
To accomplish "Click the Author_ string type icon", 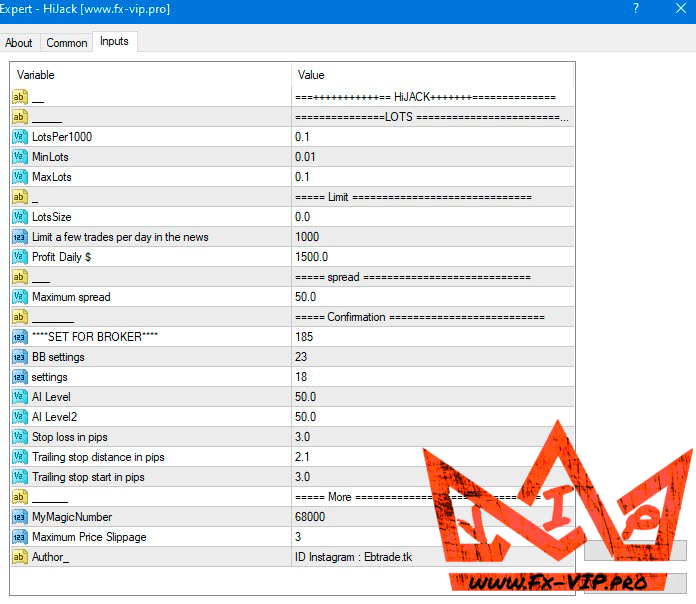I will point(20,557).
